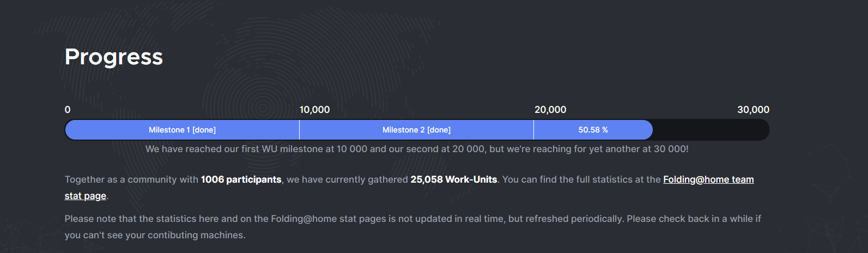Click the 30,000 scale label
This screenshot has height=253, width=868.
pos(753,110)
